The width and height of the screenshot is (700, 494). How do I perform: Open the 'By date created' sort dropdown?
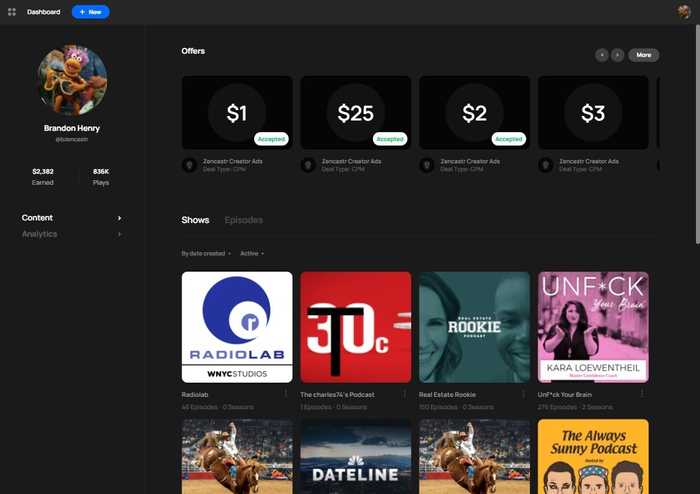[206, 253]
